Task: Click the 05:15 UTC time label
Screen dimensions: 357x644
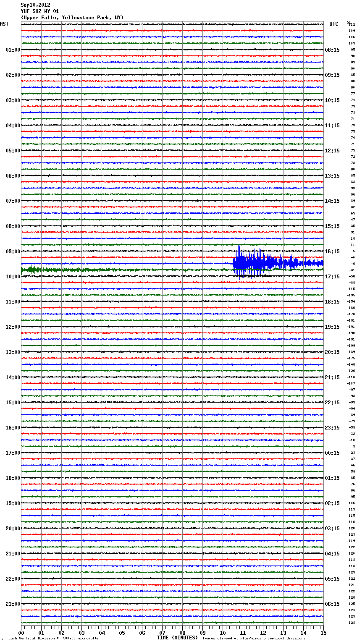Action: coord(332,579)
